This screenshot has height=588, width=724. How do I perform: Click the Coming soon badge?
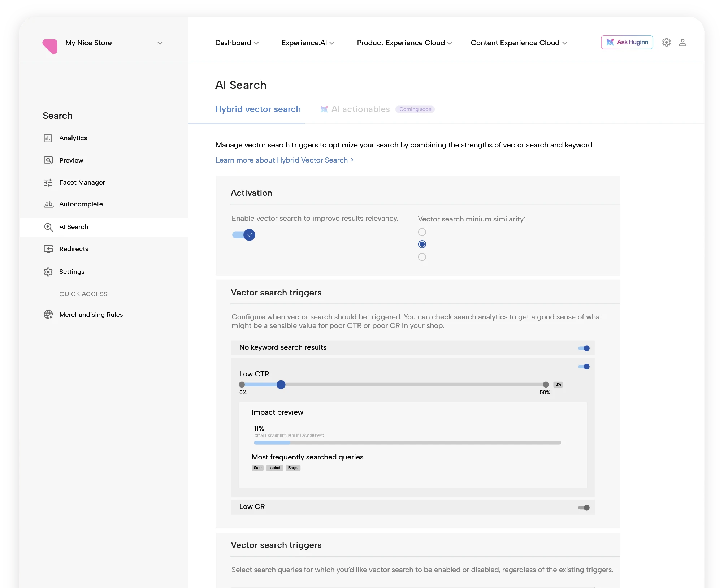(x=415, y=109)
